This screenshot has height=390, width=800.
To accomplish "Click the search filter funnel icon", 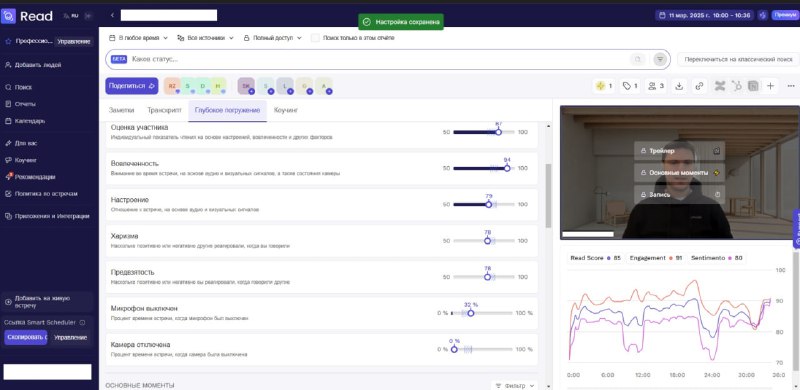I will (x=660, y=59).
